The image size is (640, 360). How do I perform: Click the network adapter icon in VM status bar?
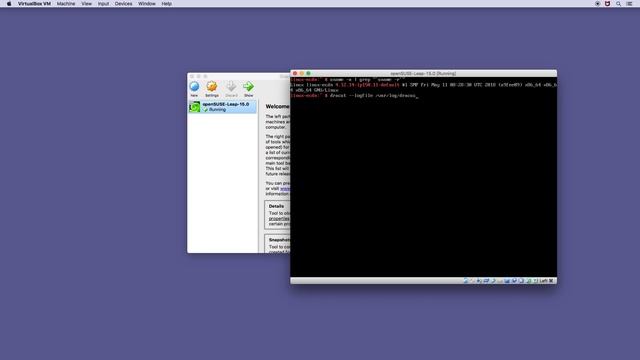(486, 281)
